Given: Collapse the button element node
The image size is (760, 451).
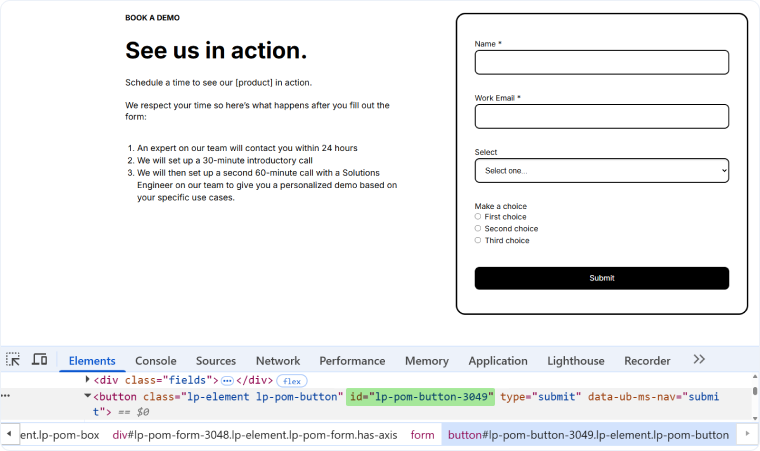Looking at the screenshot, I should [x=88, y=396].
